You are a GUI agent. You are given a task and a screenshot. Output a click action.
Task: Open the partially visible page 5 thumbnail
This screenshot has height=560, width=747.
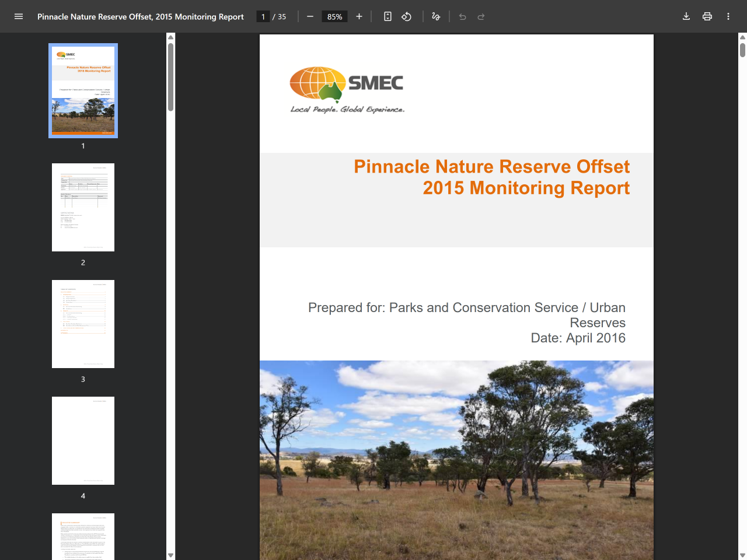(83, 537)
